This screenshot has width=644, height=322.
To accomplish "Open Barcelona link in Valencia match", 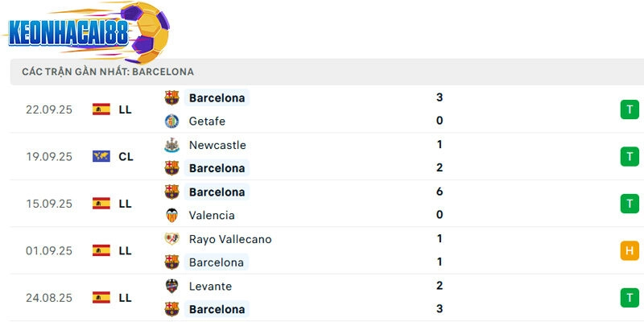I will click(217, 192).
